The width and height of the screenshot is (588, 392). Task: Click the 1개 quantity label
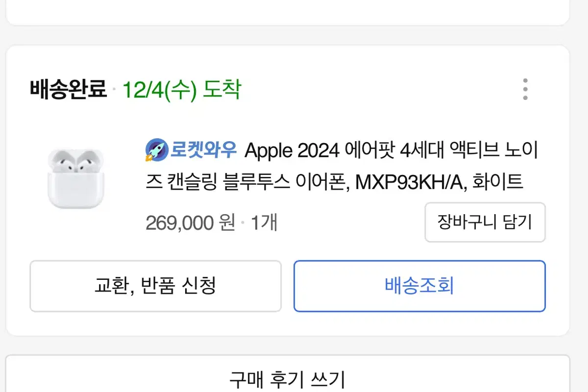pos(264,223)
